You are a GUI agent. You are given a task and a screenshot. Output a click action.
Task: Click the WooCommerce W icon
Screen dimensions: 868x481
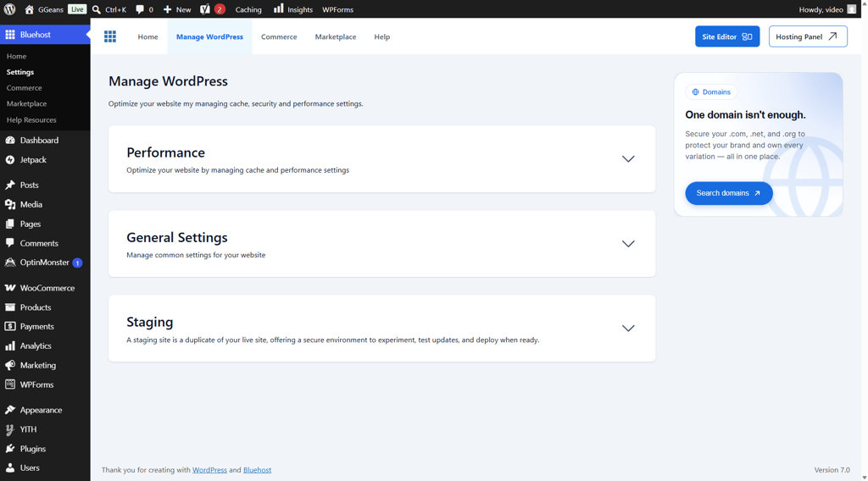click(x=10, y=288)
